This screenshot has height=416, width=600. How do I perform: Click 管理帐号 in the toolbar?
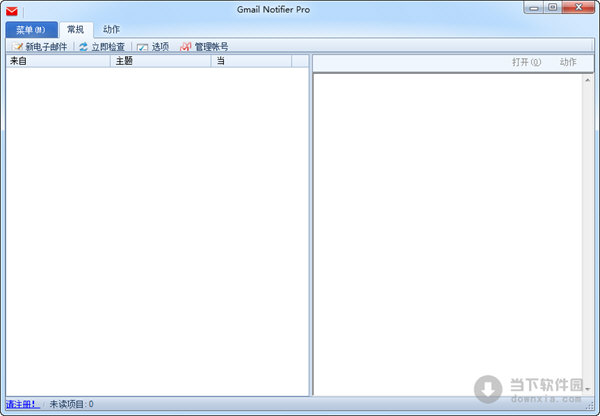click(x=204, y=47)
